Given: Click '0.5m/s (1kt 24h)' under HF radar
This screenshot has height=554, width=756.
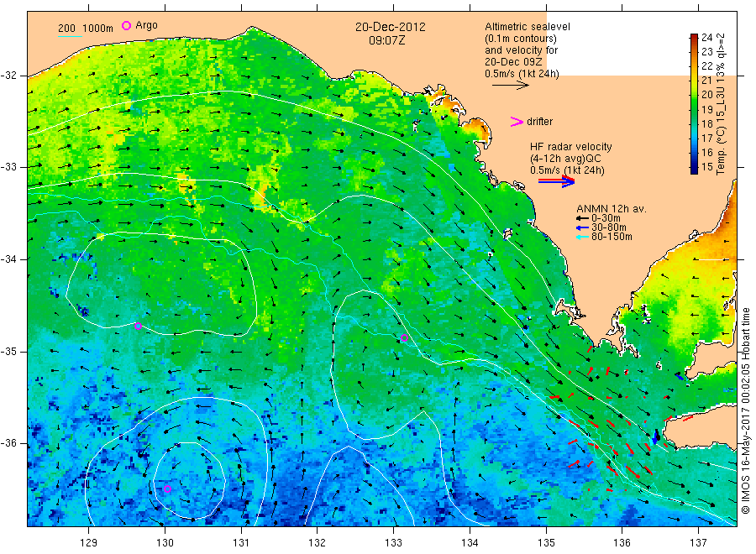Looking at the screenshot, I should (x=568, y=170).
